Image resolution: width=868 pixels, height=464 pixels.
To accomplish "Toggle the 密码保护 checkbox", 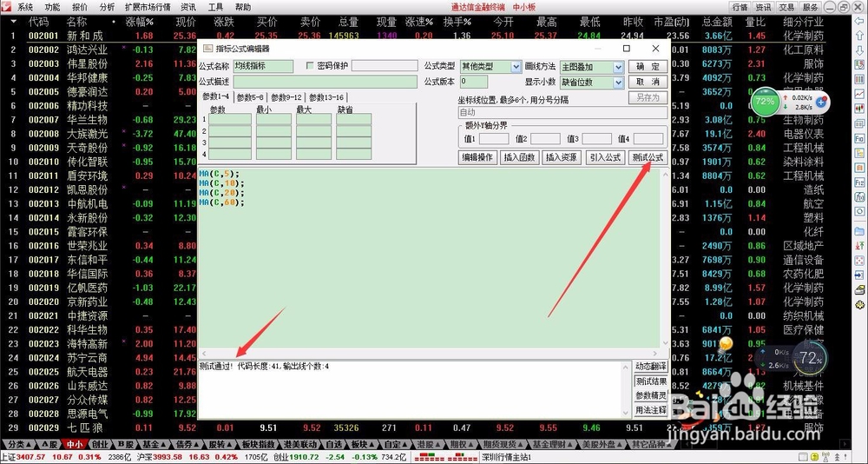I will tap(310, 66).
